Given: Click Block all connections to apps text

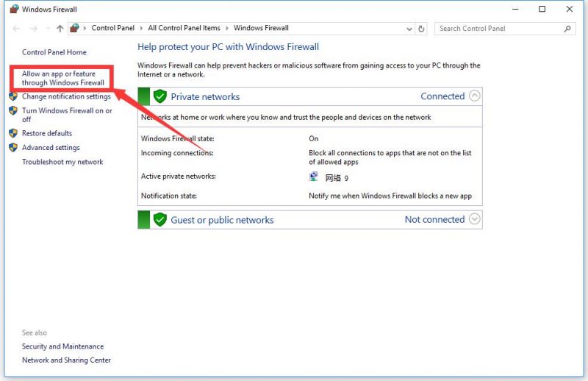Looking at the screenshot, I should 390,157.
